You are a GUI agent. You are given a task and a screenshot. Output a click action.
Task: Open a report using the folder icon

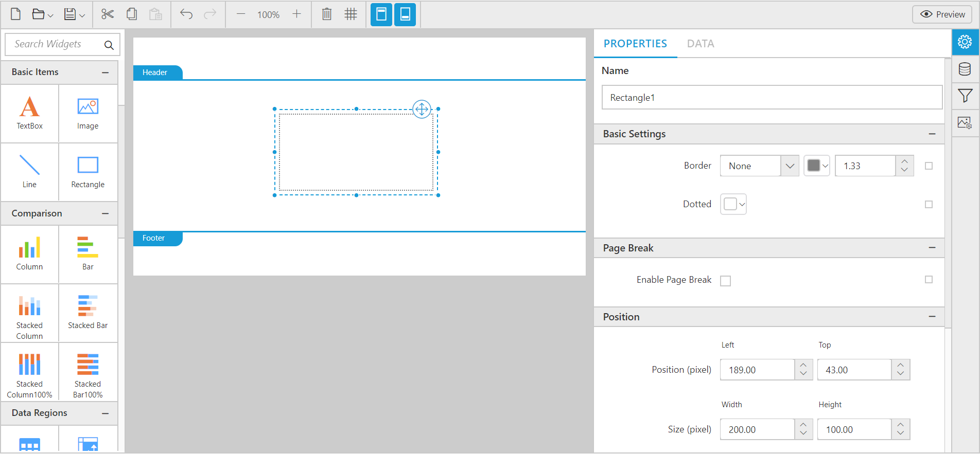point(38,14)
